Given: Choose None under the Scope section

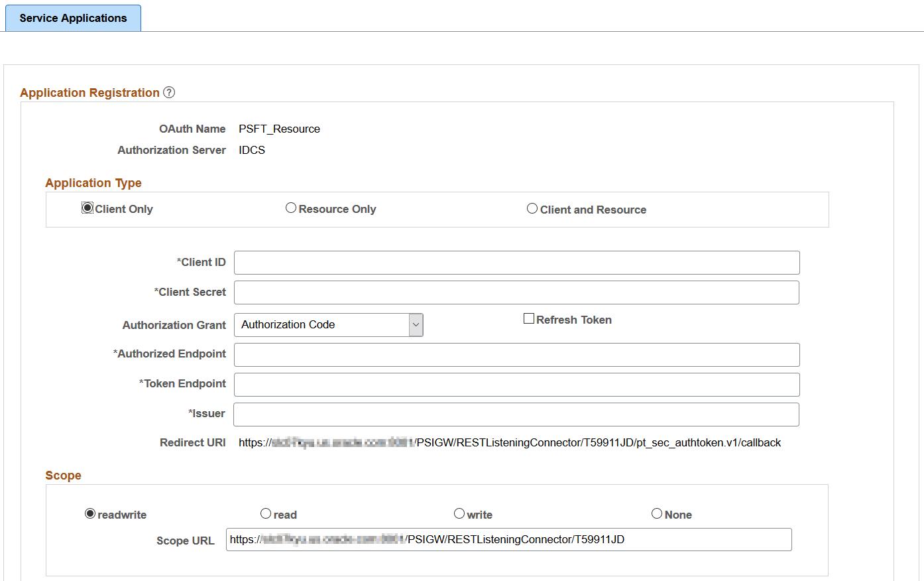Looking at the screenshot, I should [x=657, y=513].
